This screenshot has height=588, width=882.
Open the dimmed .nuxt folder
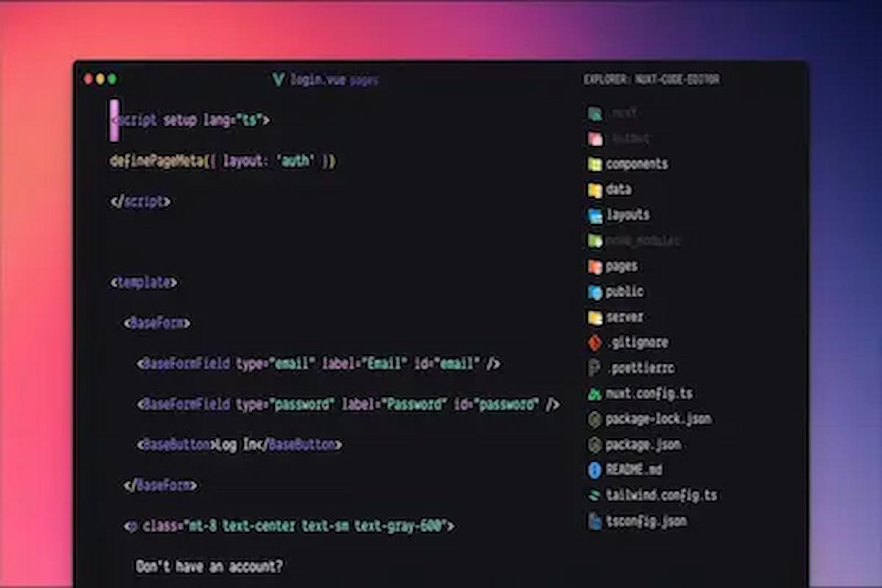(613, 113)
